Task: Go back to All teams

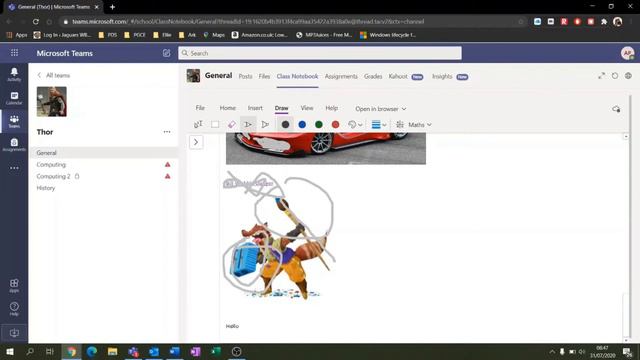Action: tap(53, 76)
